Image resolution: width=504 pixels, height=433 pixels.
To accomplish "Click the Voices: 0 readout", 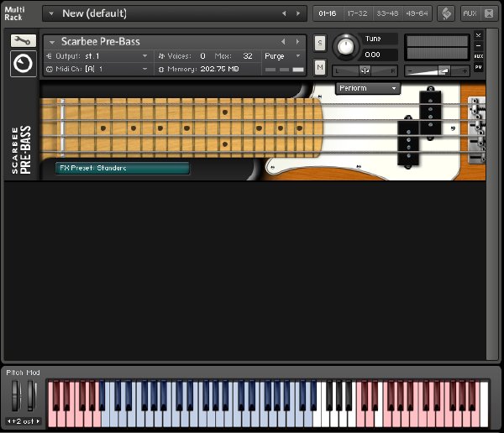I will click(182, 56).
